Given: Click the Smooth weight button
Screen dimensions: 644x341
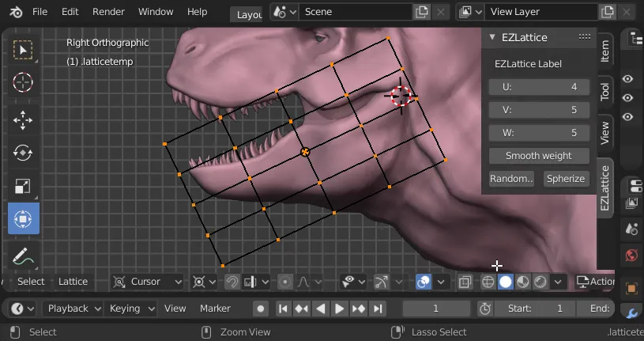Looking at the screenshot, I should (x=539, y=156).
